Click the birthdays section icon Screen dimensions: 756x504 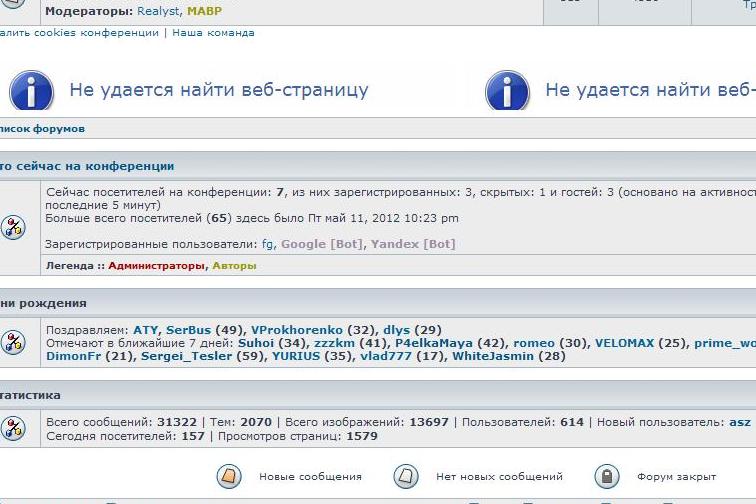(13, 343)
